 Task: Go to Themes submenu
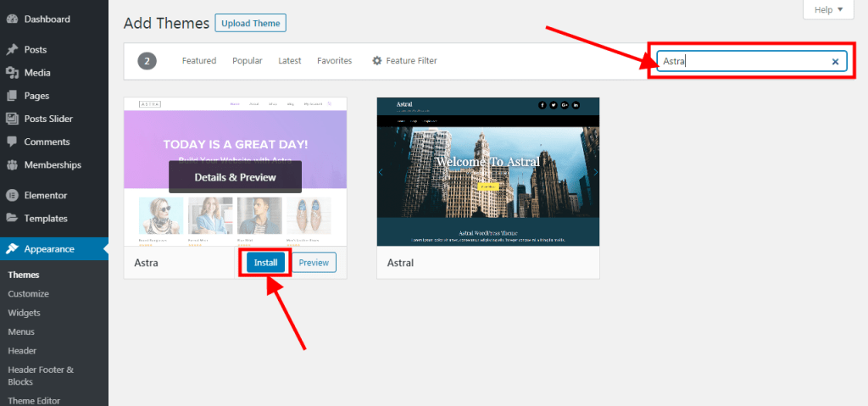click(24, 275)
